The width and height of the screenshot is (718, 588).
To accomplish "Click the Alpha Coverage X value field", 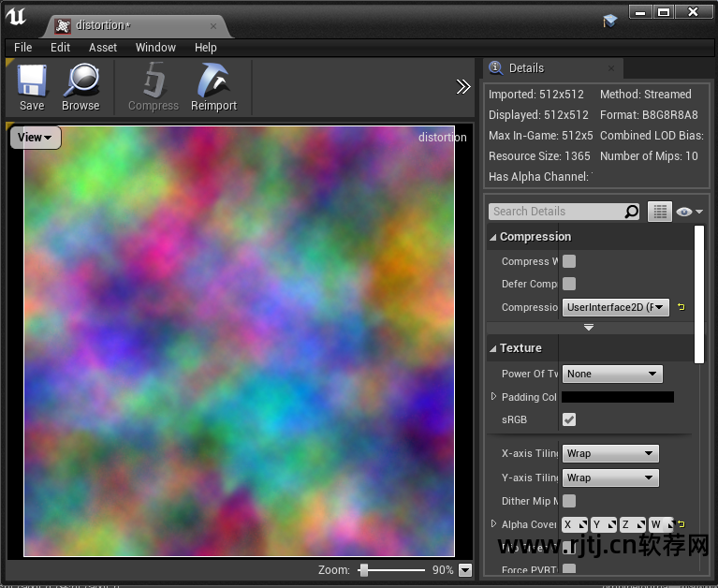I will [575, 524].
